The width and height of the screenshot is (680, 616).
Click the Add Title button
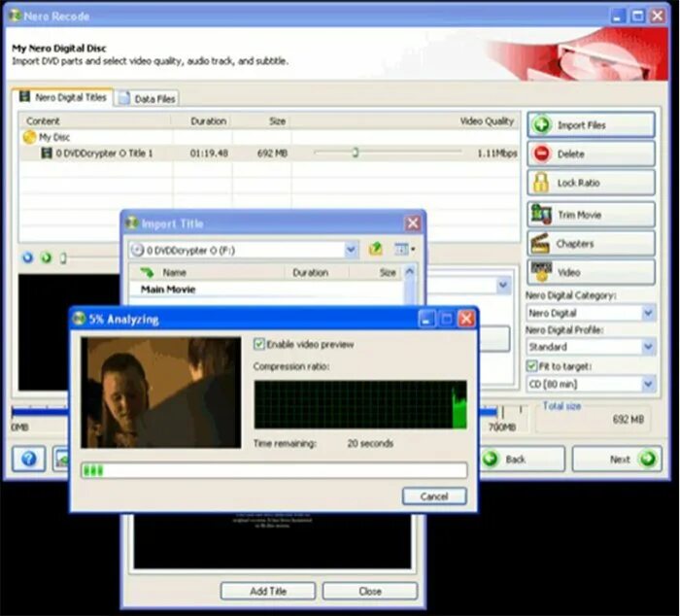pos(268,591)
